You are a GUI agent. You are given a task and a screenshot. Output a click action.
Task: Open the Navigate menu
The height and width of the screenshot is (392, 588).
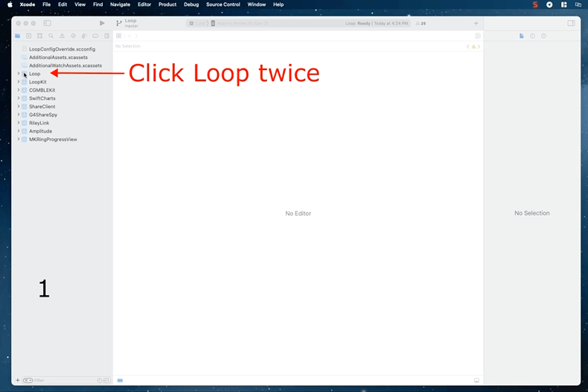point(120,4)
